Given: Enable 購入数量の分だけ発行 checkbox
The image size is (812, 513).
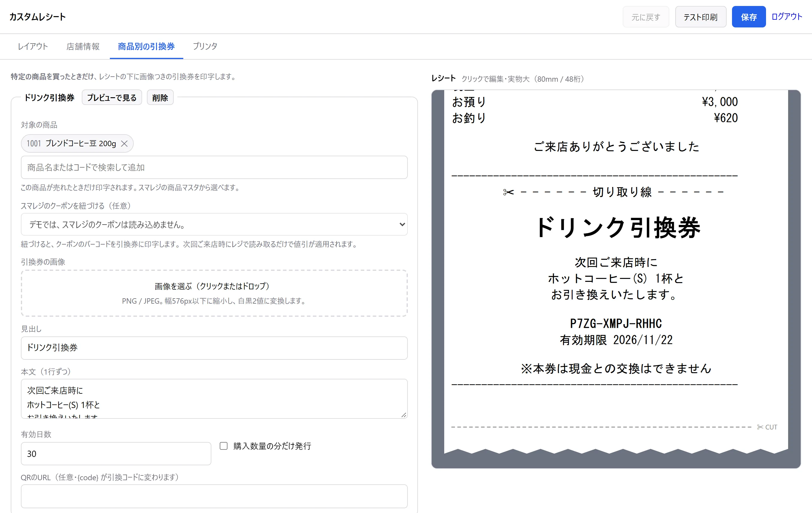Looking at the screenshot, I should 224,446.
